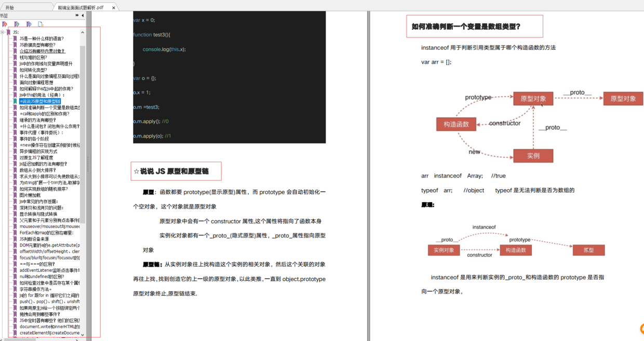Click the teal bookmark icon beside 说说JS原型和原型链
The image size is (644, 341).
point(15,101)
